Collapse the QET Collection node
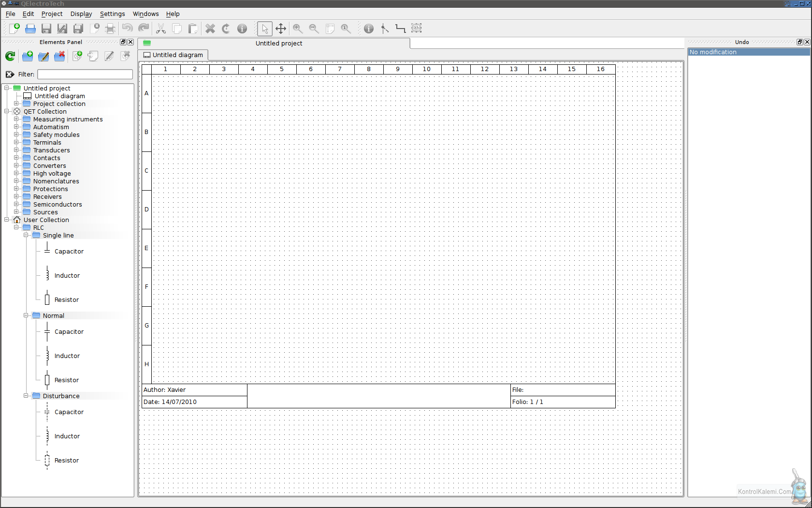Image resolution: width=812 pixels, height=508 pixels. [x=7, y=111]
